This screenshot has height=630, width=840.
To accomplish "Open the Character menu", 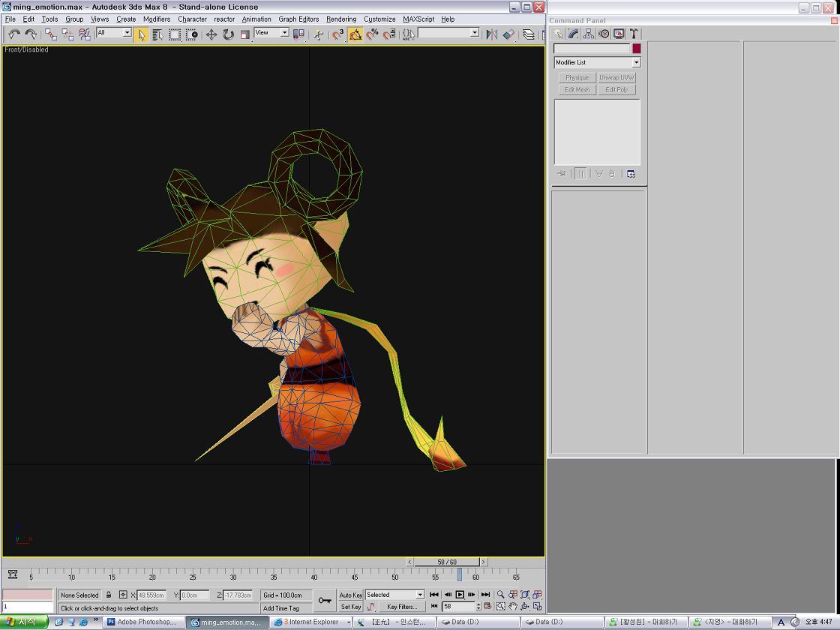I will (x=192, y=19).
